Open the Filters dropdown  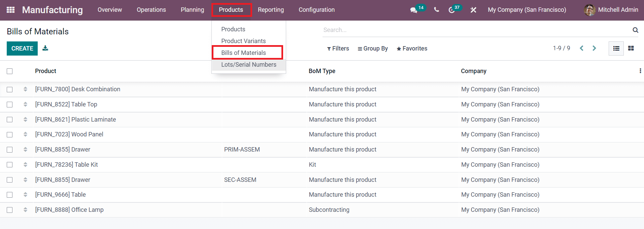(x=338, y=48)
